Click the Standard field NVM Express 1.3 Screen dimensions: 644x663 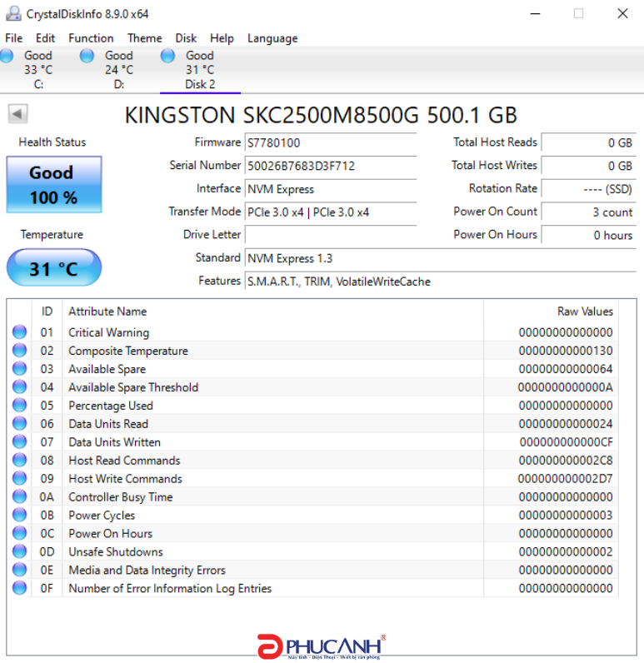[441, 258]
